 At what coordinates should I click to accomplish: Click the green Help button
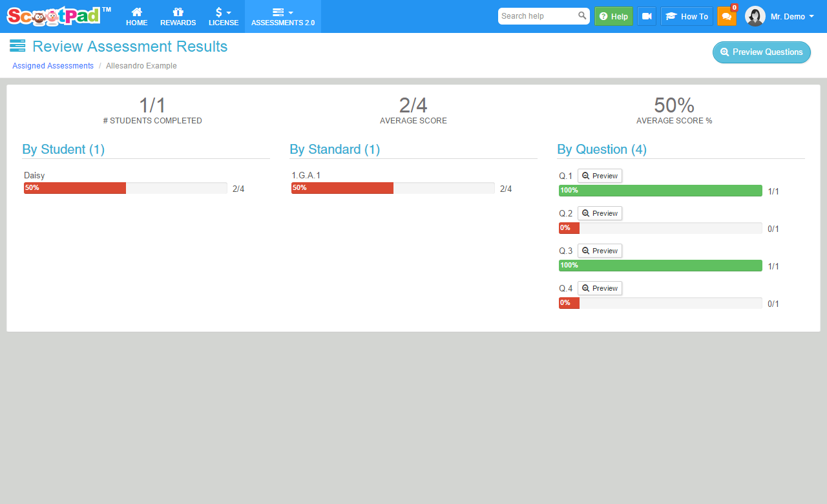tap(613, 16)
